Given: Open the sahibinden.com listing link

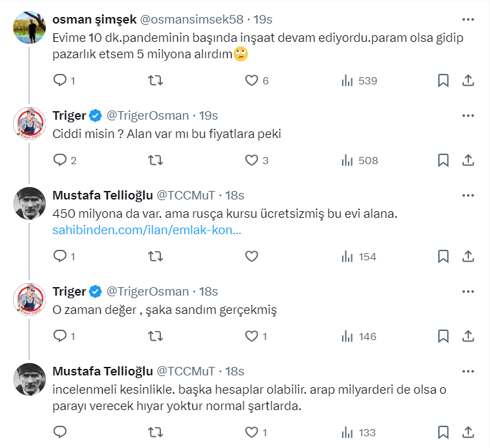Looking at the screenshot, I should (147, 230).
